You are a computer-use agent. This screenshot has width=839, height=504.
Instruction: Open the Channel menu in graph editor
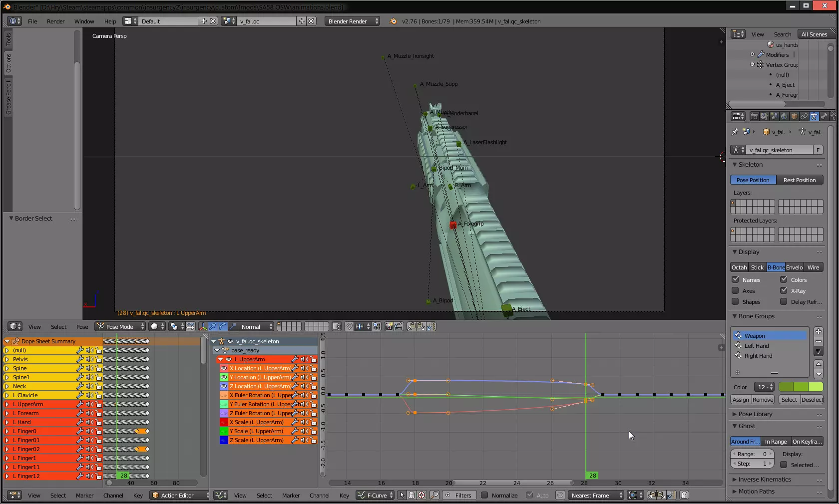point(319,496)
